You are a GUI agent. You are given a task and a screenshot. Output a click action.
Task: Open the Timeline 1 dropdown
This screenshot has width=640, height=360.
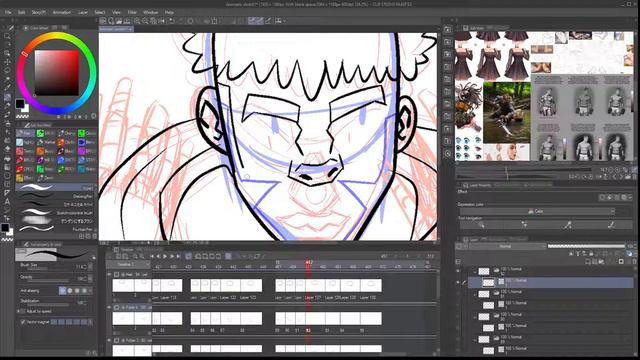pos(129,264)
